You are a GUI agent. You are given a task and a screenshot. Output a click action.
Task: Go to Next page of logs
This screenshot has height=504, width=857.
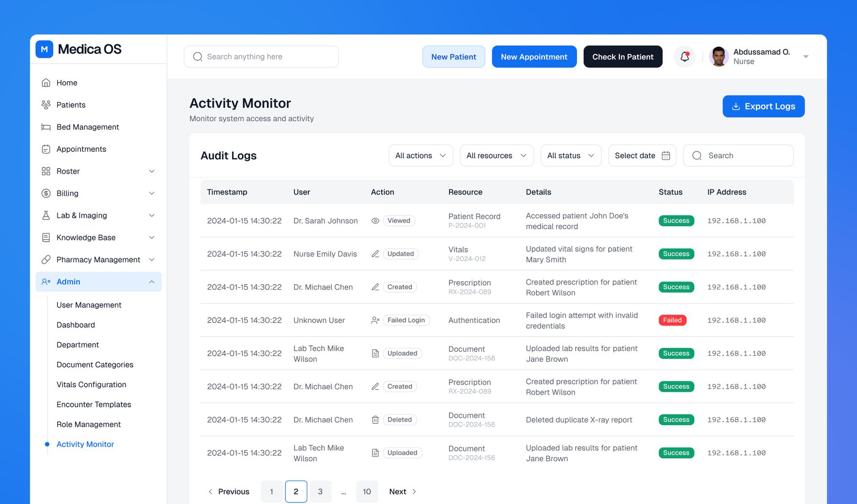pyautogui.click(x=403, y=491)
